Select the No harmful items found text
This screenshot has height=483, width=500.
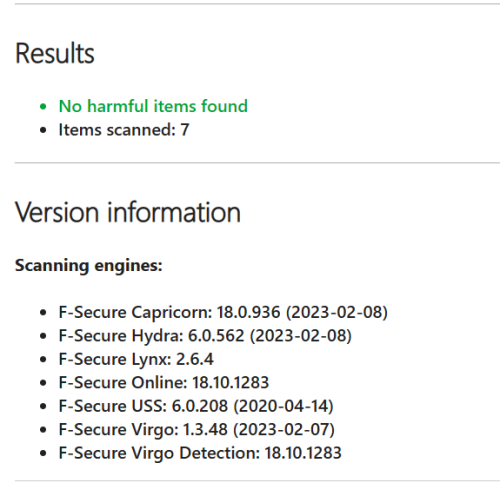pos(153,106)
